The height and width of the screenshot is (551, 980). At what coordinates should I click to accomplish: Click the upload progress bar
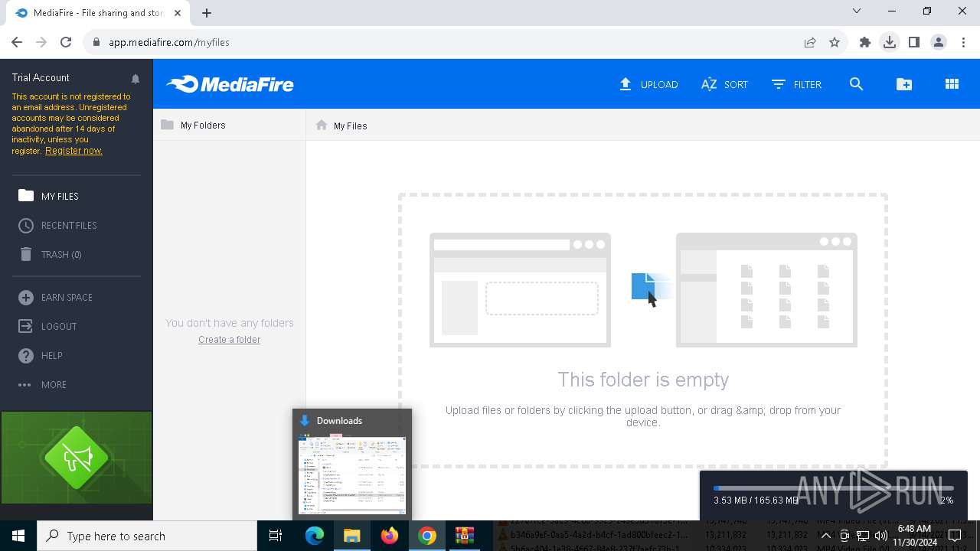pos(833,487)
